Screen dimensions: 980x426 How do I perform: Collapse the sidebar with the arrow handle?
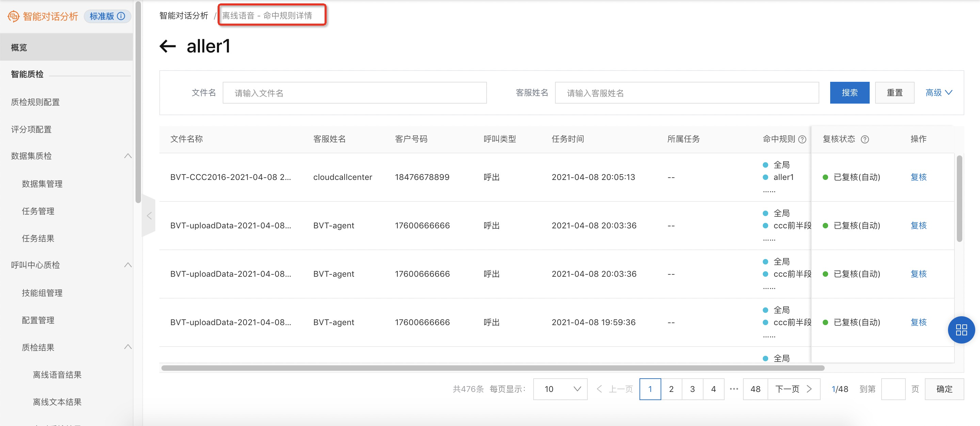(x=149, y=216)
